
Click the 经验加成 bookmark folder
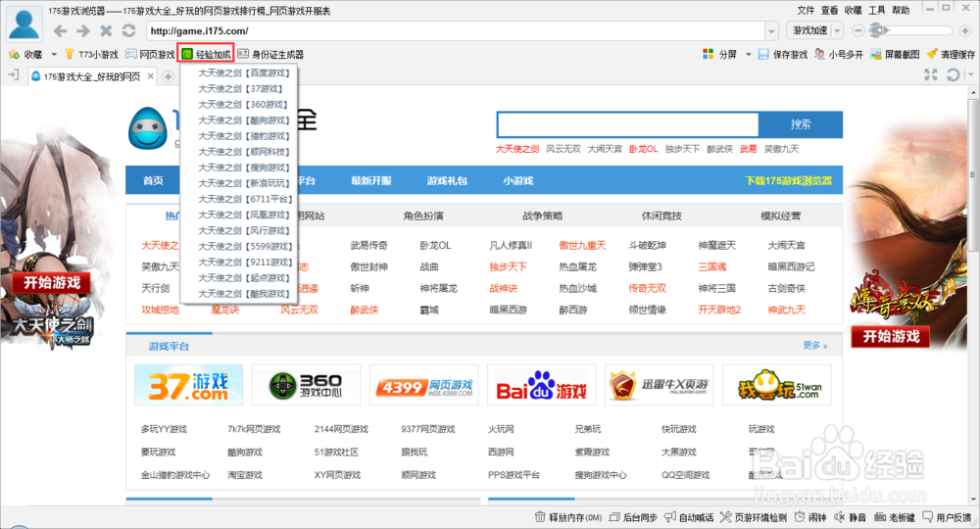click(x=206, y=54)
